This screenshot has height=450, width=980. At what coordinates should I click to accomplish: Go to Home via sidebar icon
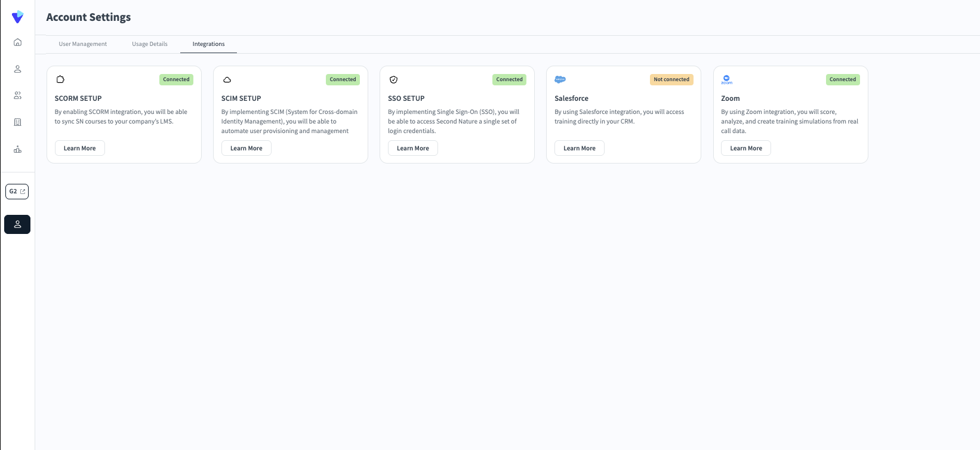pos(17,42)
